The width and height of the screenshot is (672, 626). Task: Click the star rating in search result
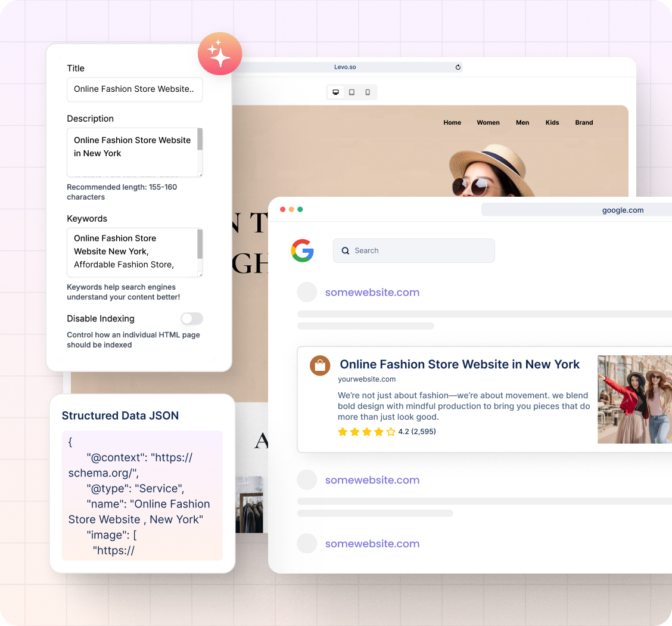pyautogui.click(x=366, y=432)
